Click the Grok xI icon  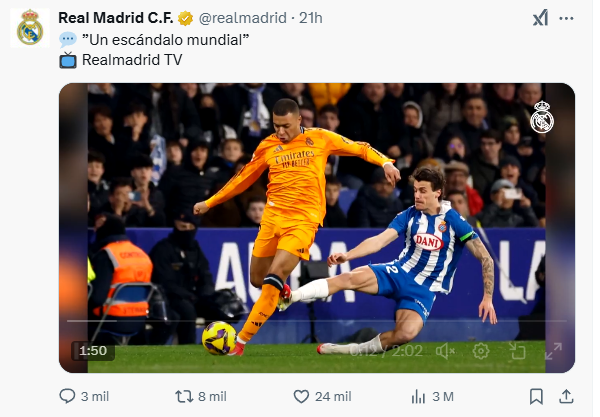[x=540, y=18]
